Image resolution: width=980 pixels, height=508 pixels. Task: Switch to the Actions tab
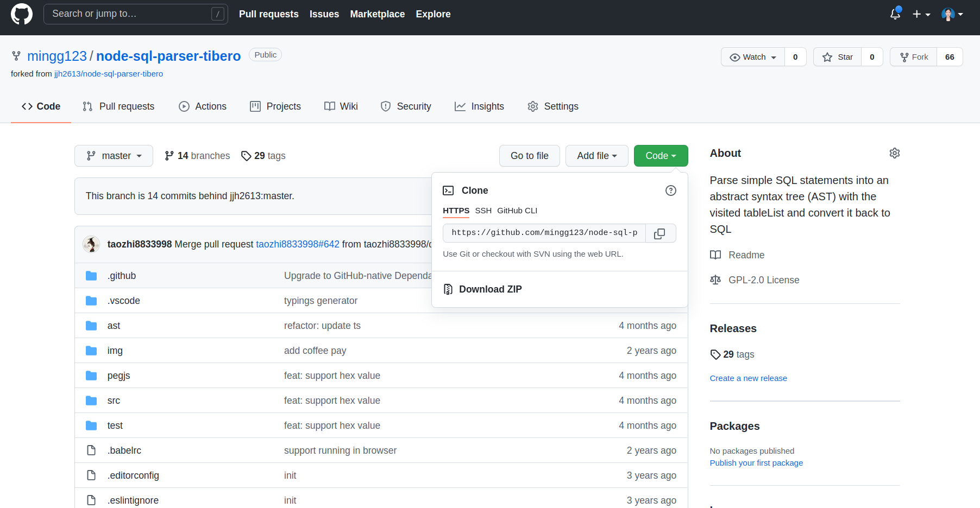203,106
